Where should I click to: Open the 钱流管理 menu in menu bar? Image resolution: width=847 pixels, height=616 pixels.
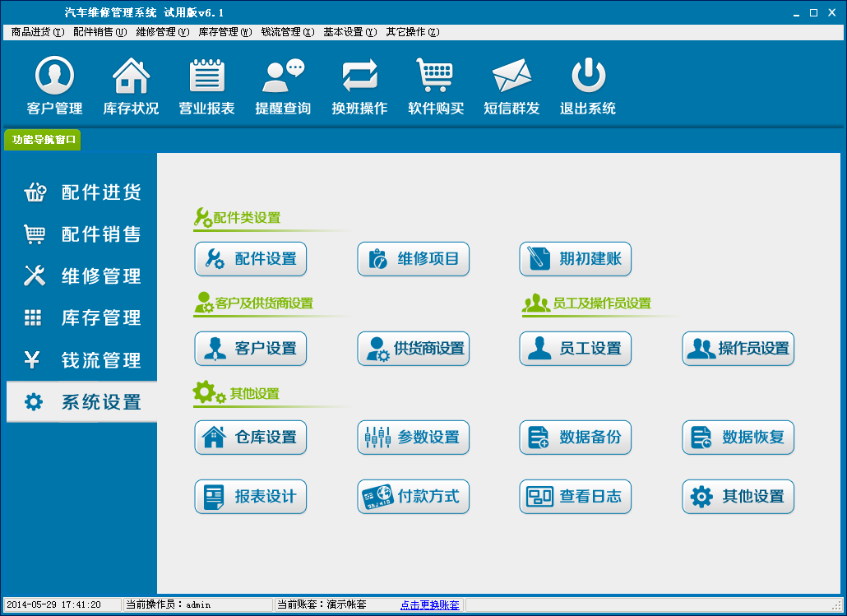click(x=288, y=32)
